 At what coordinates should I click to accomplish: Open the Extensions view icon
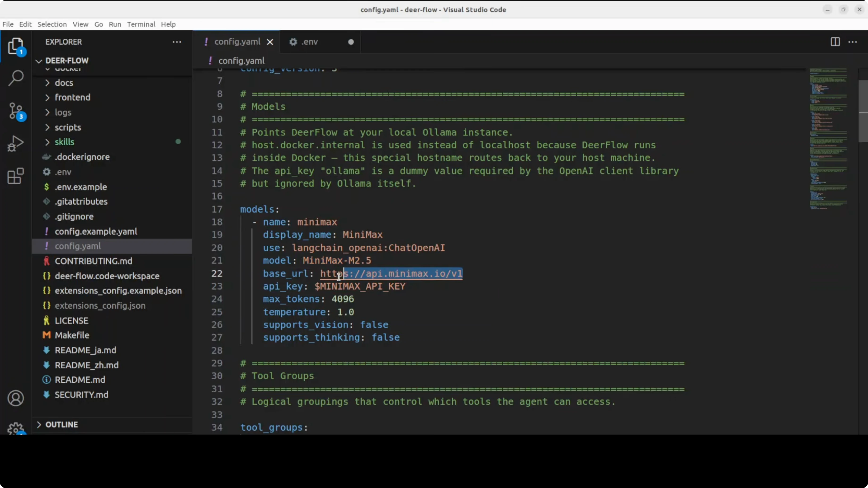click(x=16, y=176)
